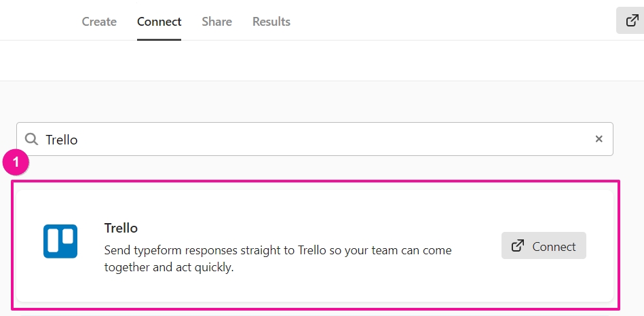Viewport: 644px width, 316px height.
Task: Switch to the Share tab
Action: pyautogui.click(x=216, y=22)
